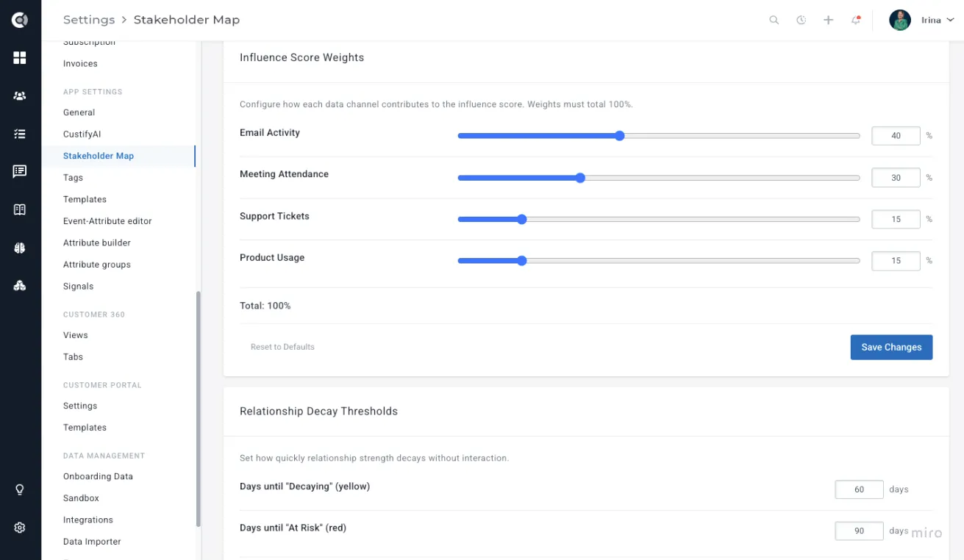964x560 pixels.
Task: Open Views under Customer 360
Action: [x=76, y=335]
